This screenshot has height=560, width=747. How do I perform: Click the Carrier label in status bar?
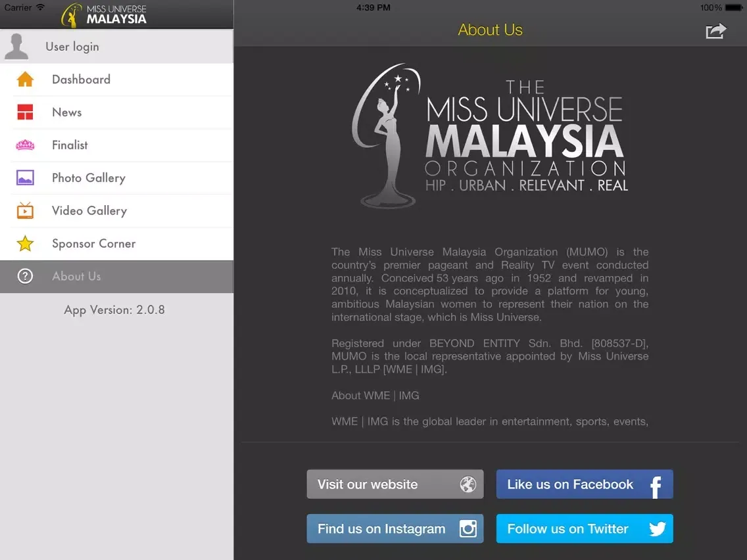click(18, 8)
